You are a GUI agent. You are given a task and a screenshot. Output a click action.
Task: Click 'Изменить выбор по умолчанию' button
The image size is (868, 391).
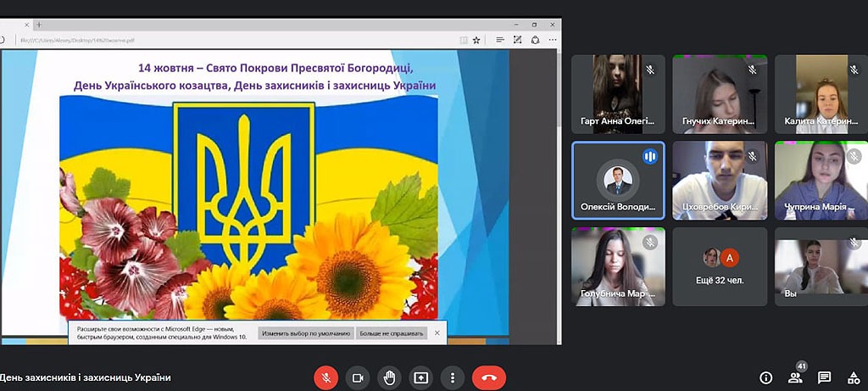pos(306,333)
